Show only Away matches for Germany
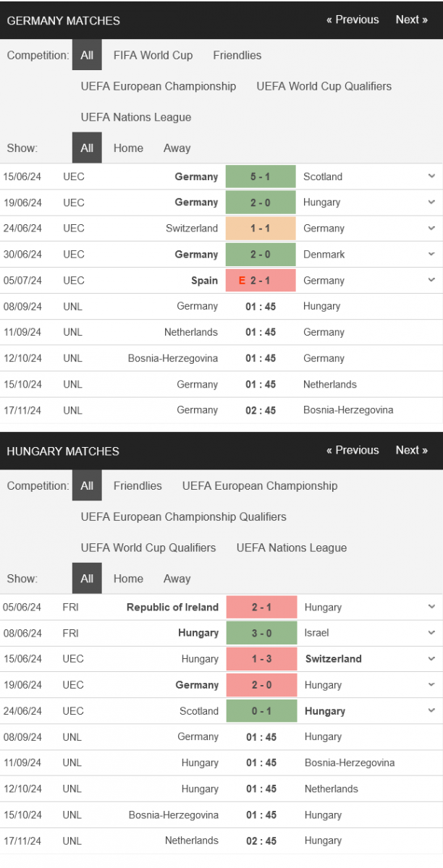 coord(177,148)
